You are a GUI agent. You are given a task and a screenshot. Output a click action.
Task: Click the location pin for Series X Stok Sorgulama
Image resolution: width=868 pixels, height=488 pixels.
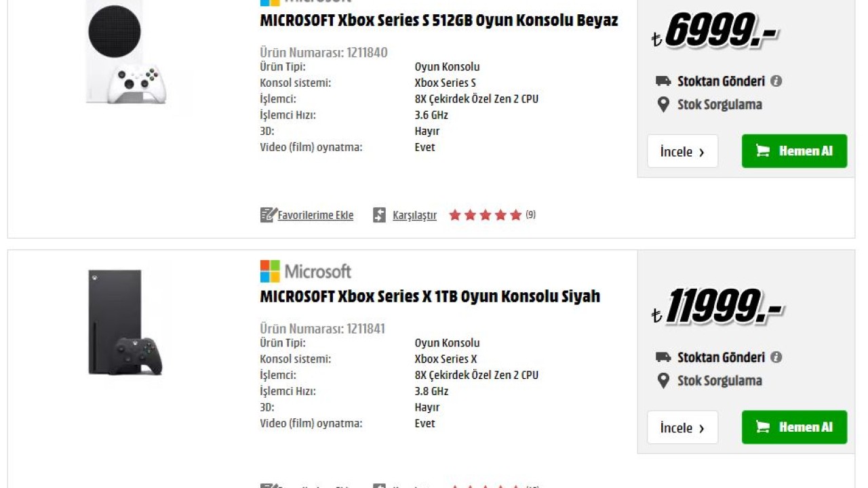(x=664, y=381)
